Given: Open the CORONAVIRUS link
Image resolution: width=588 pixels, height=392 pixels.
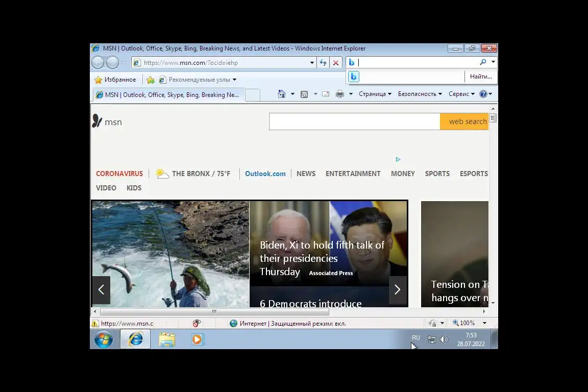Looking at the screenshot, I should pyautogui.click(x=119, y=174).
